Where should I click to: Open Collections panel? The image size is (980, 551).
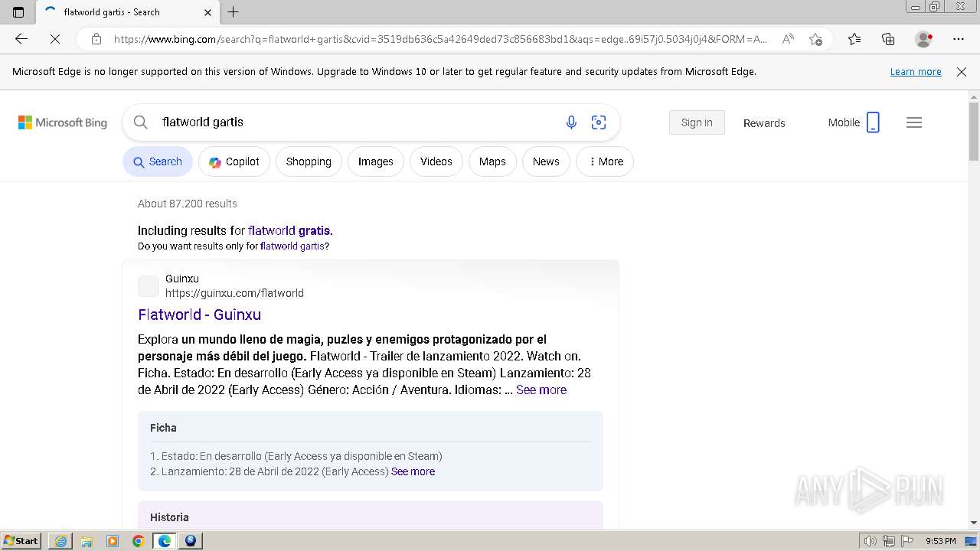coord(888,39)
